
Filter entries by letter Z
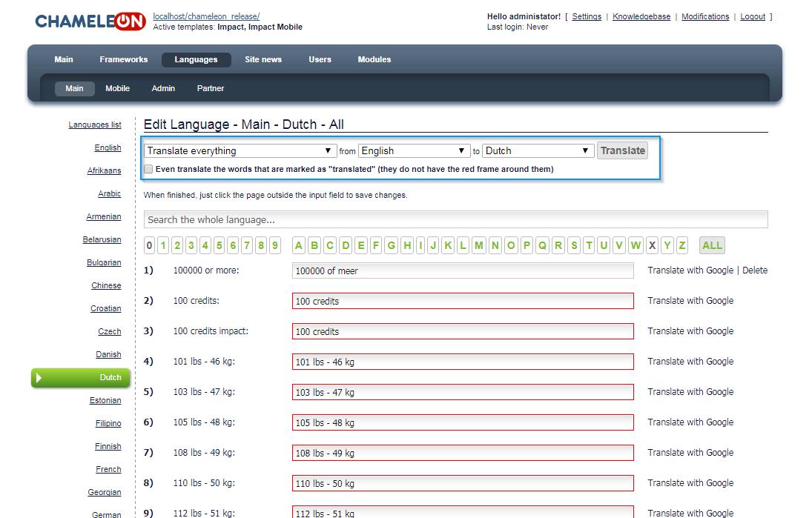[681, 246]
